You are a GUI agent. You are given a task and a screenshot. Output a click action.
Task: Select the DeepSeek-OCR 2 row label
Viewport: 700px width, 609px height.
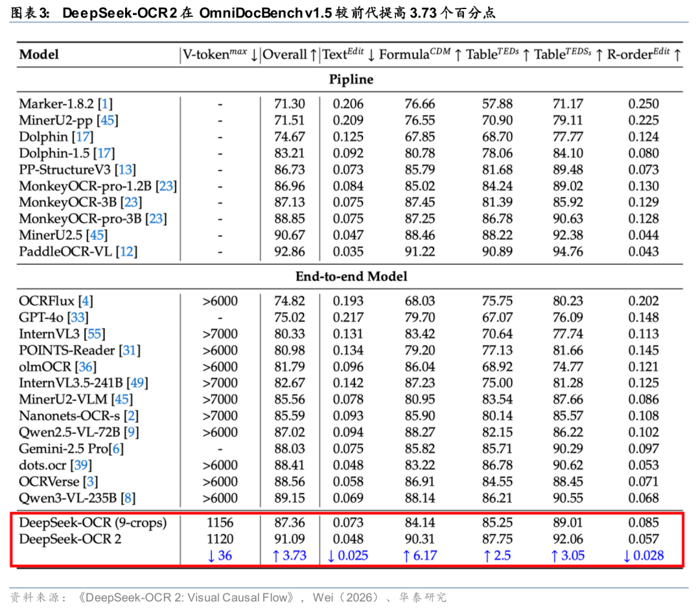[70, 539]
